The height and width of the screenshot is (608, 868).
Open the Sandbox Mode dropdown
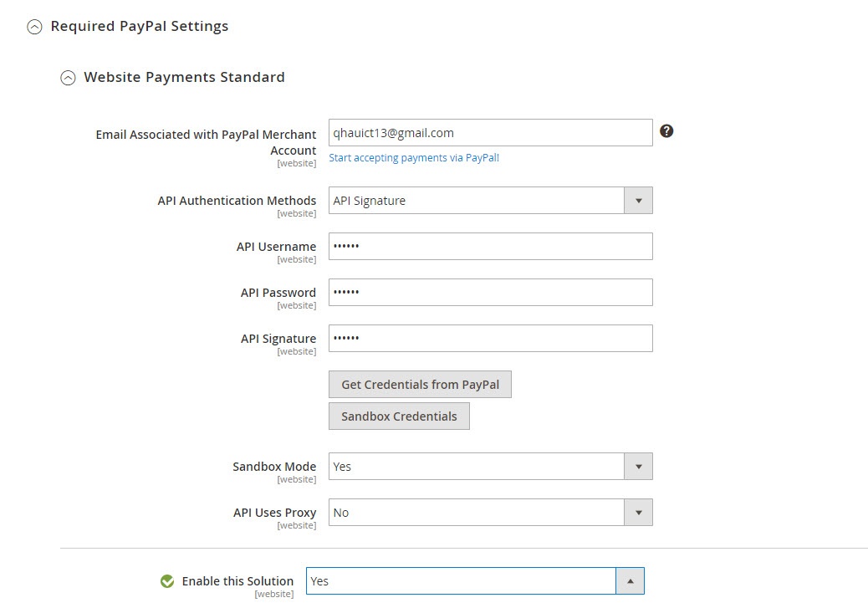490,467
